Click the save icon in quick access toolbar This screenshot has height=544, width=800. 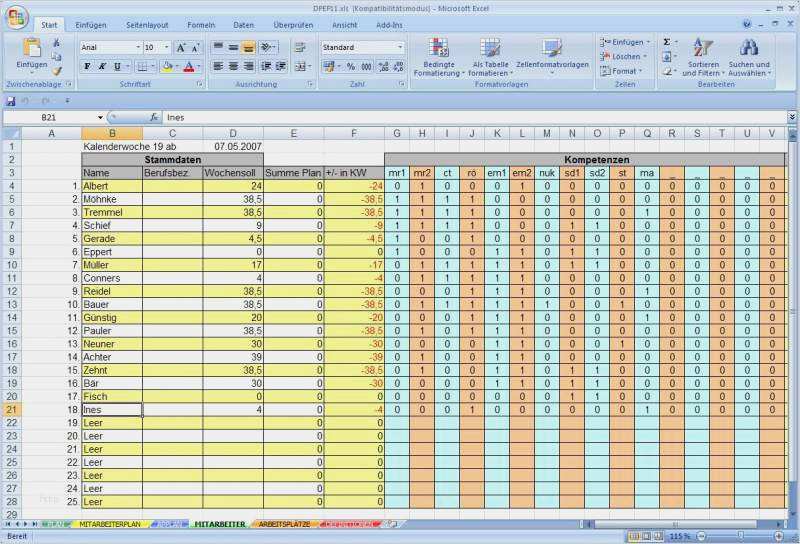coord(11,102)
